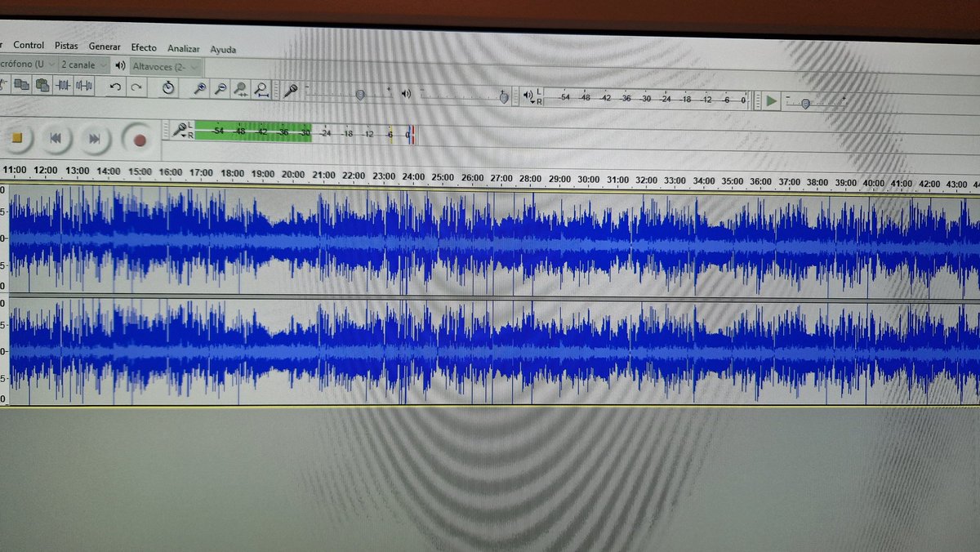
Task: Click the 35:00 mark on the timeline
Action: [733, 181]
